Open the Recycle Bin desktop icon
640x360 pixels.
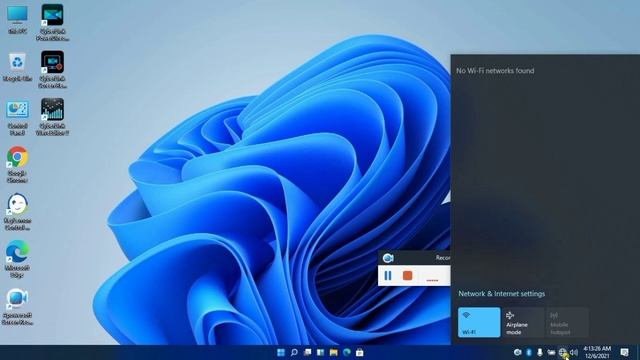[17, 67]
